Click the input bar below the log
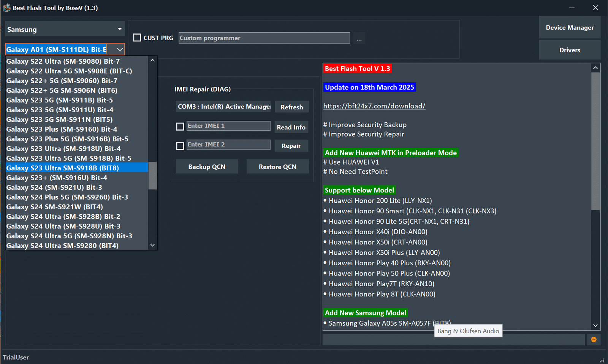This screenshot has width=608, height=364. (454, 339)
